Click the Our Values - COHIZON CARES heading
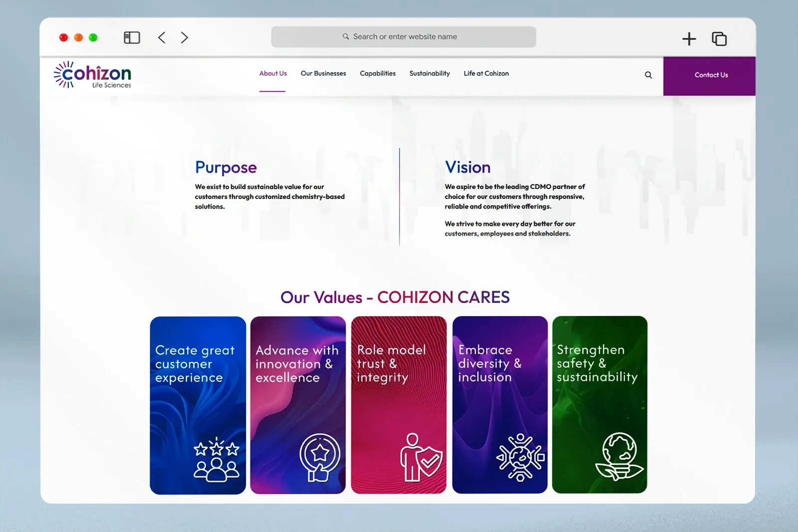Screen dimensions: 798x532 point(395,297)
